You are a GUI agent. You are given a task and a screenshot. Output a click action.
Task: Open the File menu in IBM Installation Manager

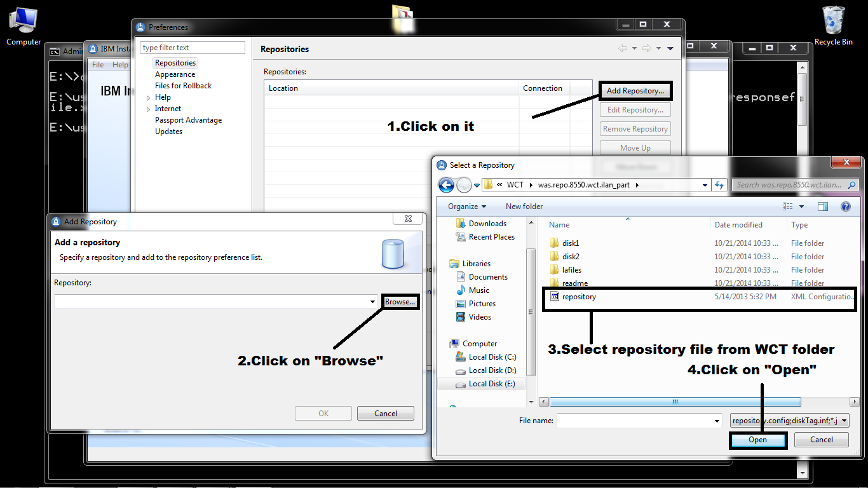pyautogui.click(x=97, y=64)
